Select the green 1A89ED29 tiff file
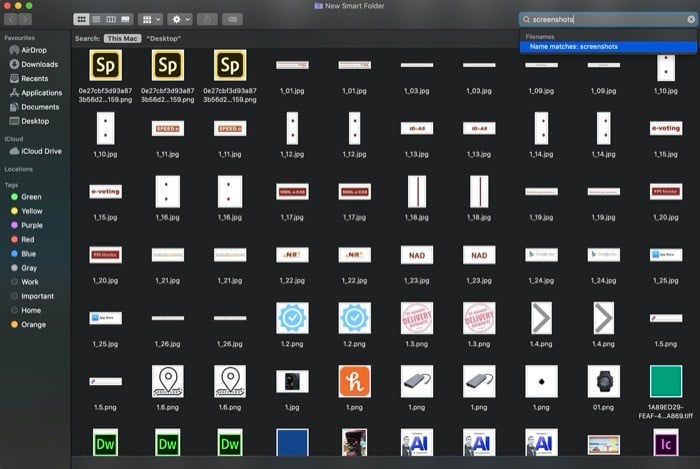Image resolution: width=700 pixels, height=469 pixels. coord(666,382)
